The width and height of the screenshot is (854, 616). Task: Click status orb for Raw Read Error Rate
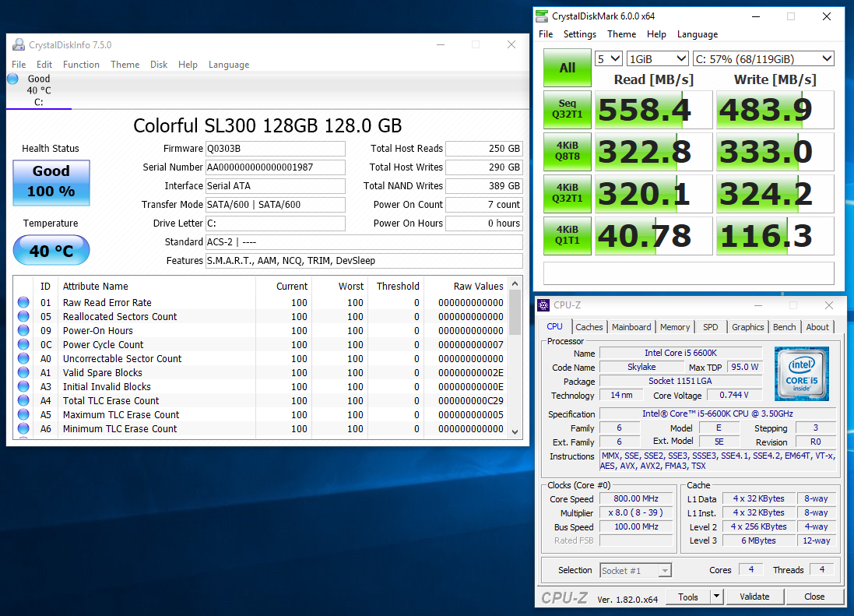click(x=23, y=303)
